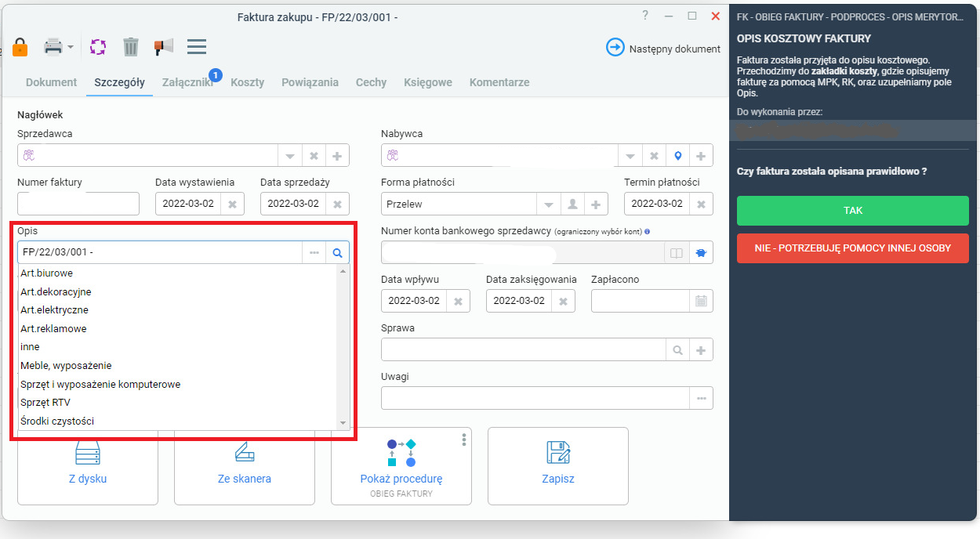Click the green TAK button
Viewport: 980px width, 539px height.
click(x=853, y=211)
